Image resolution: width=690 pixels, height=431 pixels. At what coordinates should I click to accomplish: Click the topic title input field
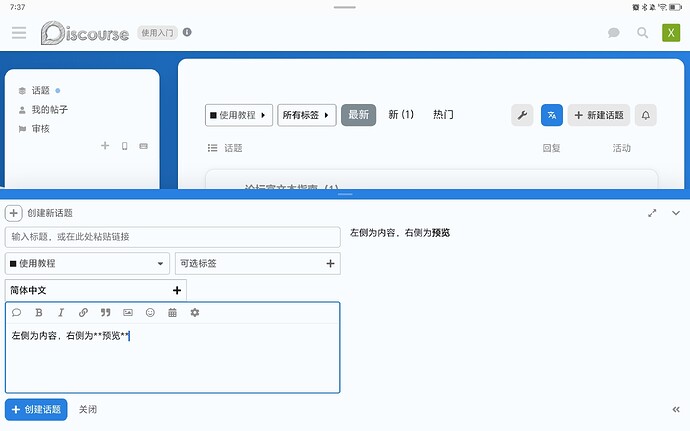[x=172, y=237]
